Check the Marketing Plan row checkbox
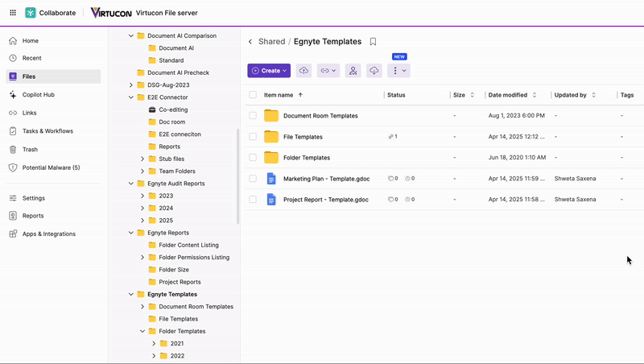Image resolution: width=644 pixels, height=364 pixels. click(x=253, y=178)
